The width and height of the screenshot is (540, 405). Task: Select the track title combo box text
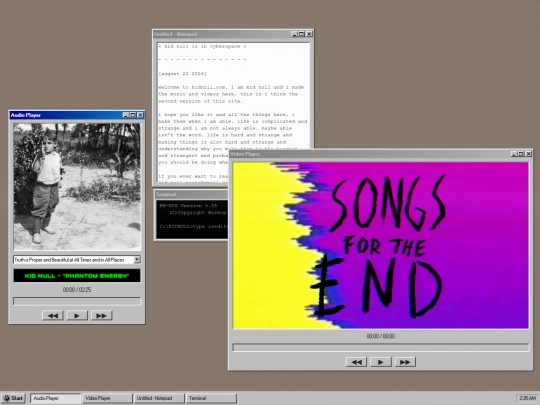(73, 260)
